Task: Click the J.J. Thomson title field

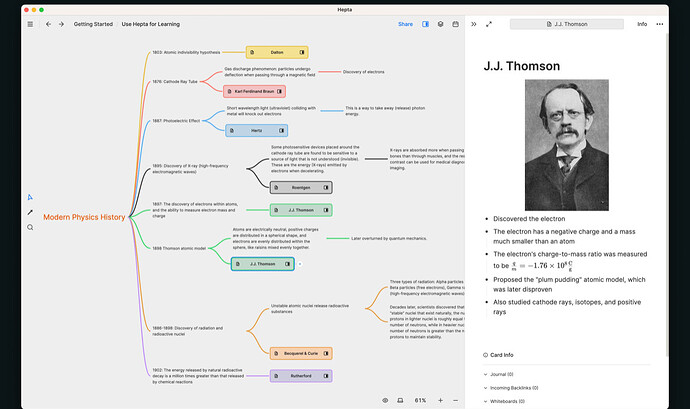Action: (567, 24)
